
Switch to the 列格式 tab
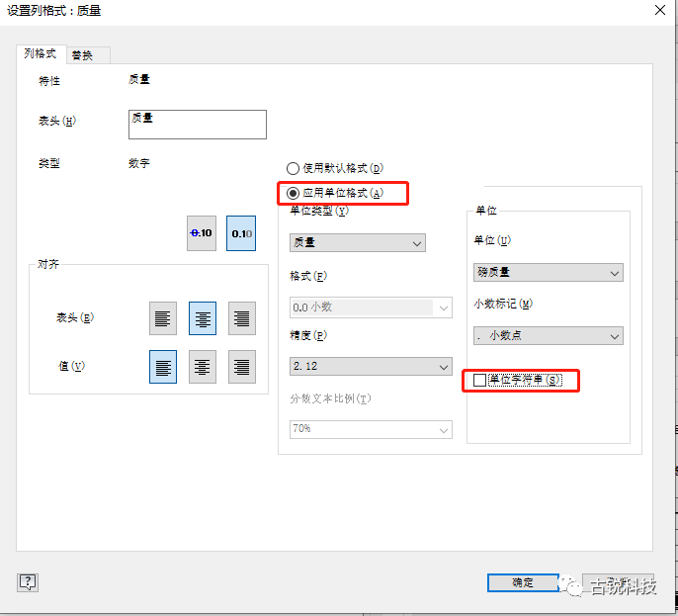coord(41,53)
